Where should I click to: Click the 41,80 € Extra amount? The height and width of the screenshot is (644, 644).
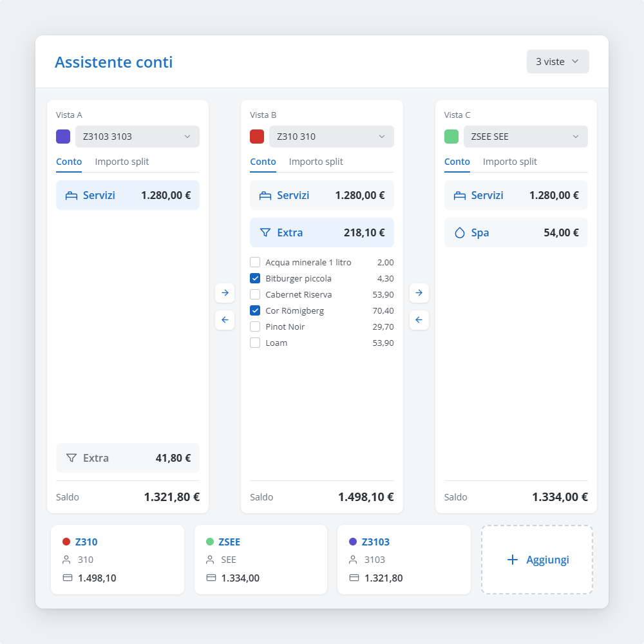(173, 458)
